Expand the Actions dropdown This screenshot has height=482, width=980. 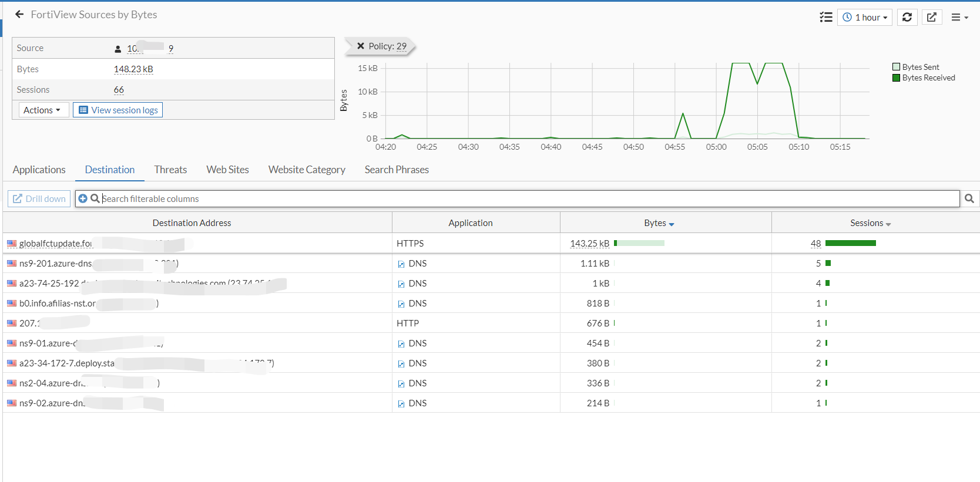(42, 110)
